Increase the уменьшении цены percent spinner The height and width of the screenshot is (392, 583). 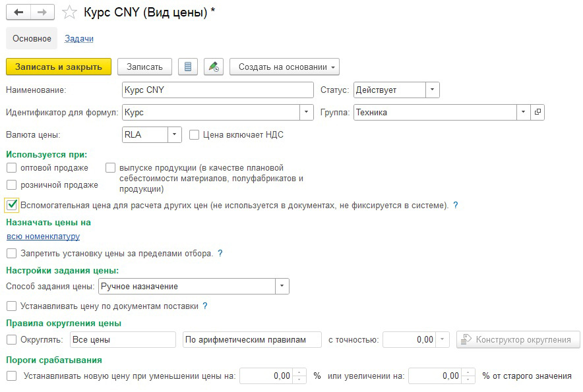[299, 372]
